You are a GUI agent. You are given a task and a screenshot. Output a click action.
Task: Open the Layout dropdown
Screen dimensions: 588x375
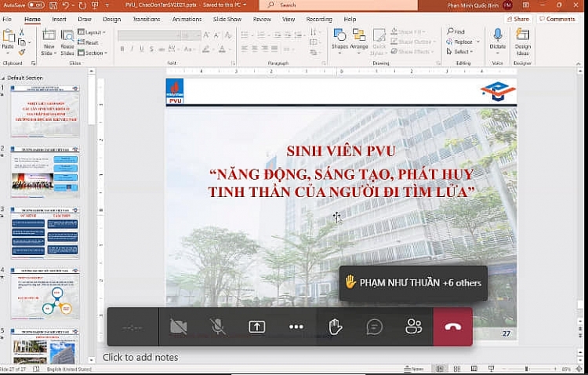(x=92, y=32)
